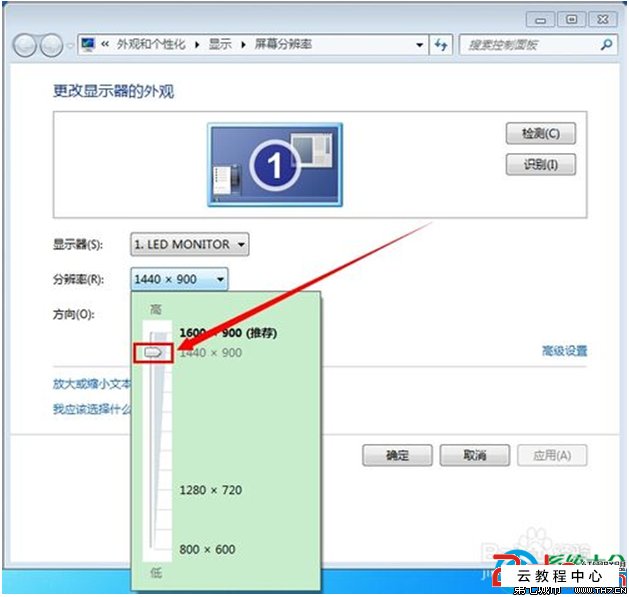Screen dimensions: 629x597
Task: Click the Back navigation arrow
Action: (25, 45)
